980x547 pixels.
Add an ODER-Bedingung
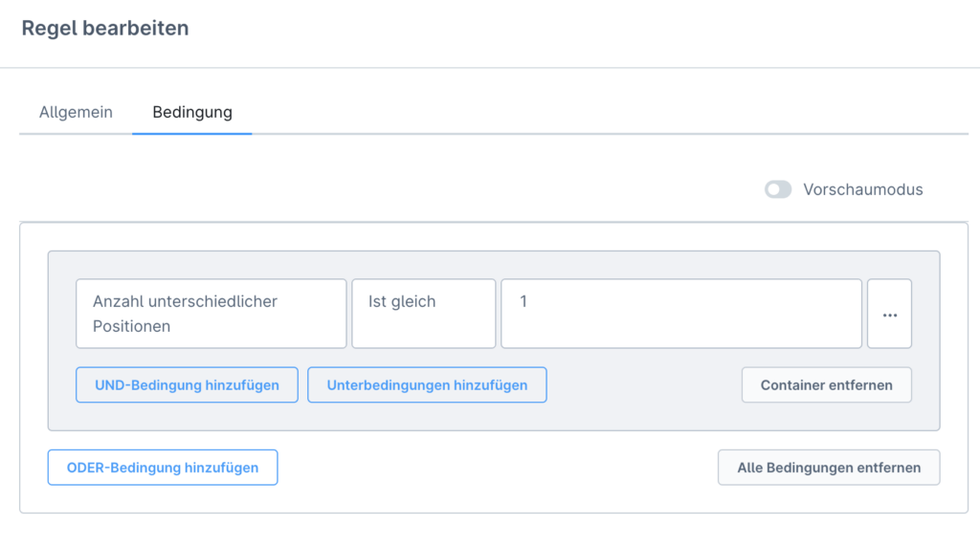163,467
